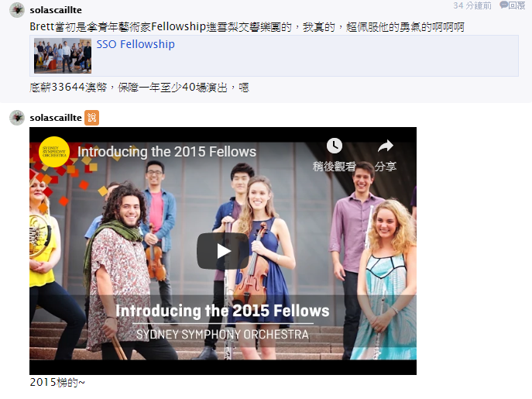
Task: Click the 分享 label on the video
Action: click(386, 167)
